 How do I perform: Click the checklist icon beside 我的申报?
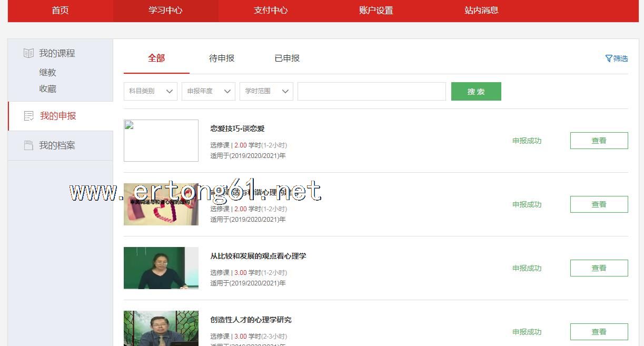click(29, 116)
